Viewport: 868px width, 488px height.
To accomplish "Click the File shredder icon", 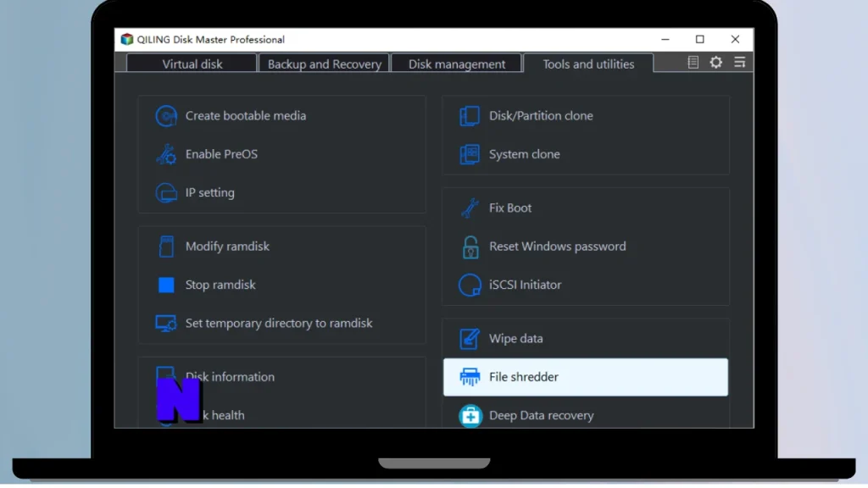I will click(470, 377).
